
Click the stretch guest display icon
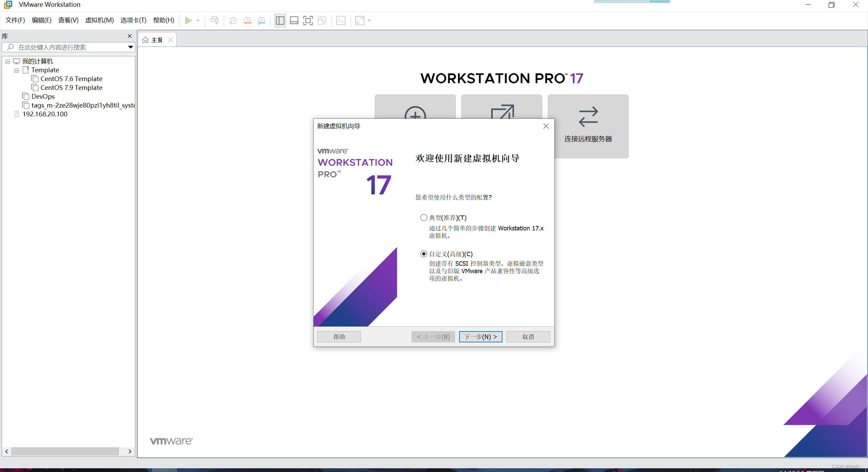point(360,20)
